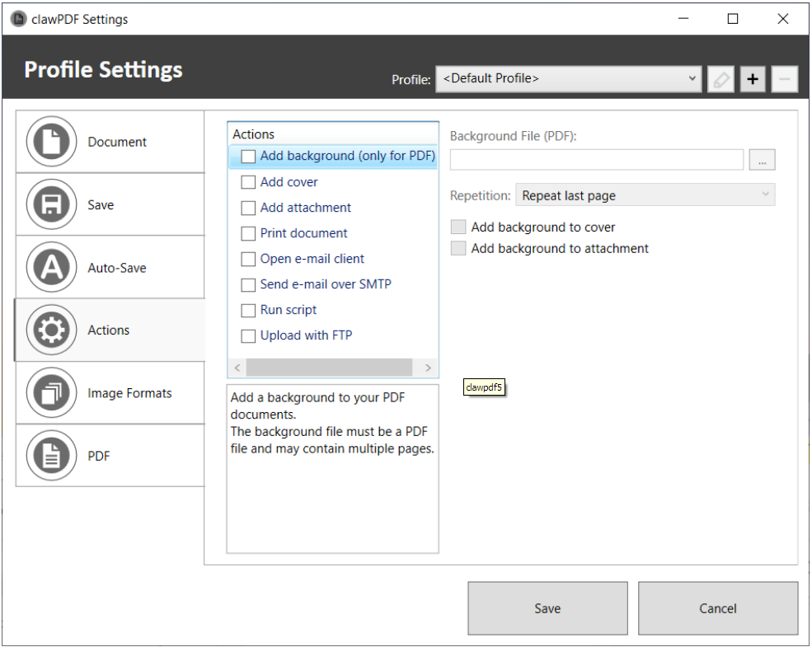Enable the Add cover checkbox
The width and height of the screenshot is (812, 647).
[248, 182]
